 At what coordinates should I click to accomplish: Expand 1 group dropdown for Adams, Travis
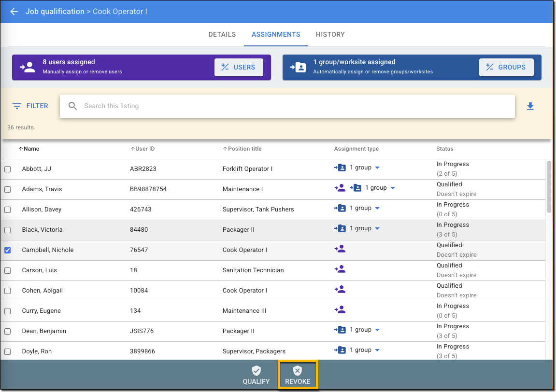point(393,188)
